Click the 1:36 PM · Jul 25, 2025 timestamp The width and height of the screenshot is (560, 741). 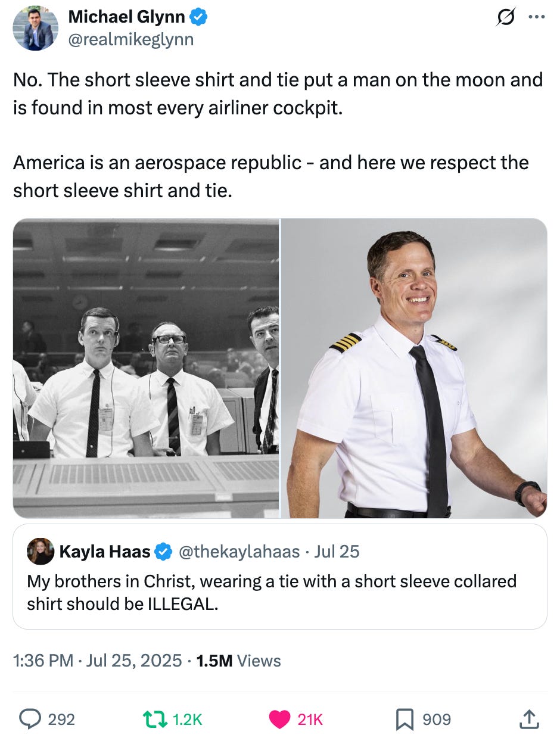97,661
